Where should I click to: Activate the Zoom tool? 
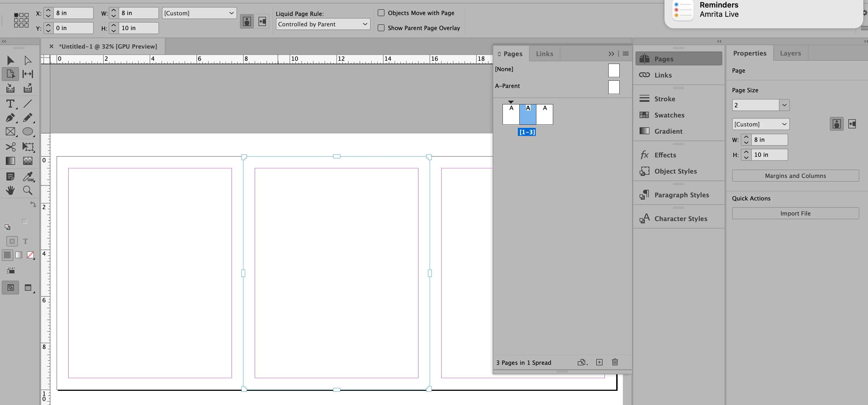pyautogui.click(x=28, y=191)
